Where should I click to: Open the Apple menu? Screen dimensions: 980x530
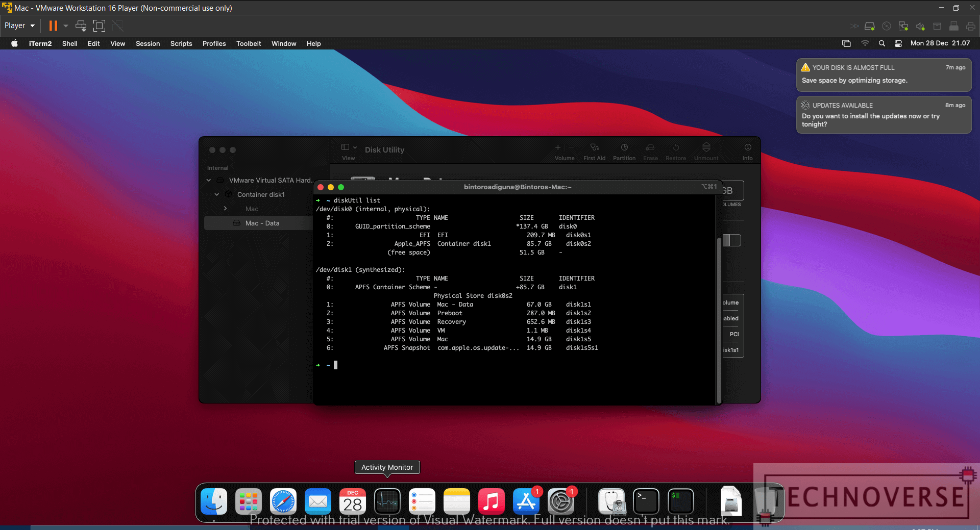pos(14,43)
